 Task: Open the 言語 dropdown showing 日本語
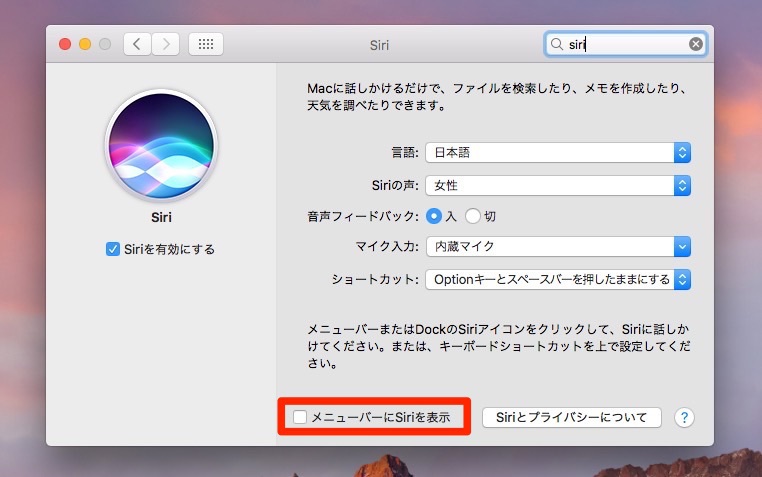coord(558,153)
